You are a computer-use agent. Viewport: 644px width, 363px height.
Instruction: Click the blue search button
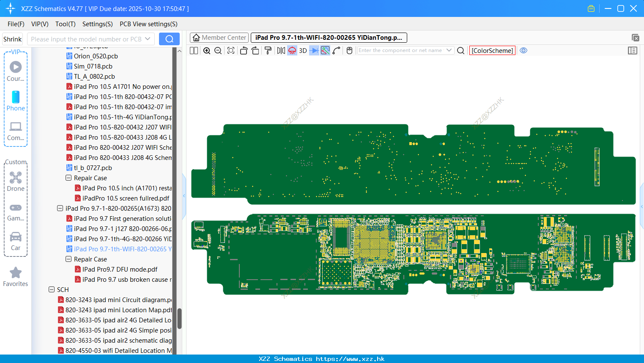pyautogui.click(x=169, y=39)
